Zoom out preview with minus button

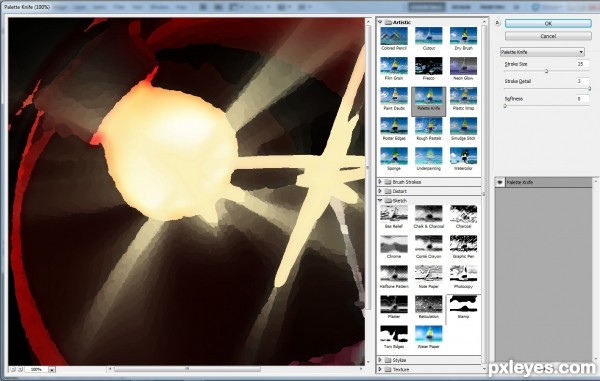coord(13,370)
